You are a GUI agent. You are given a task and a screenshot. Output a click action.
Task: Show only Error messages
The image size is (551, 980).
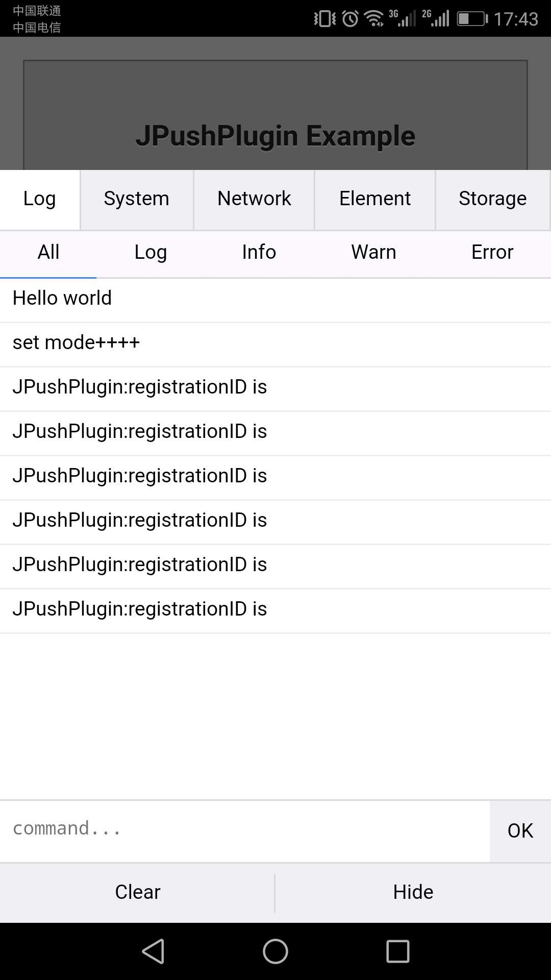click(x=492, y=252)
